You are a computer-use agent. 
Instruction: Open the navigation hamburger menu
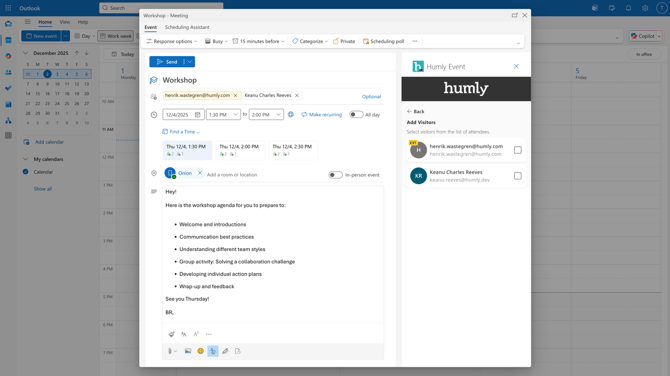[27, 22]
